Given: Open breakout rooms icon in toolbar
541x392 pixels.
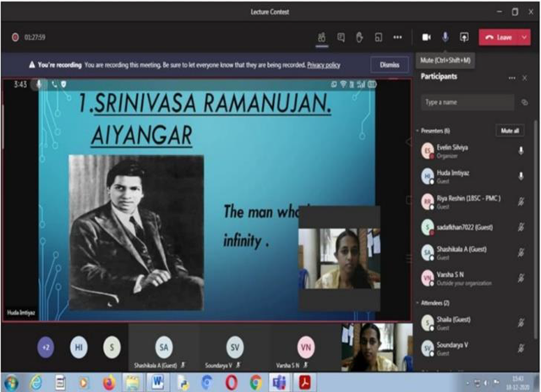Looking at the screenshot, I should pyautogui.click(x=379, y=37).
